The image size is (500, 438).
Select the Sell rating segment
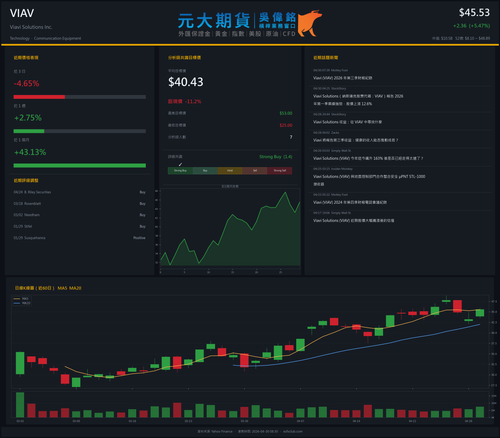coord(255,171)
